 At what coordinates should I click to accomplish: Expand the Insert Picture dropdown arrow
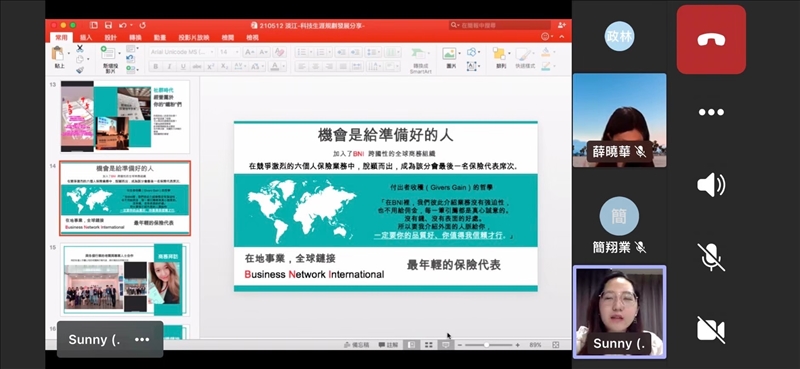(x=459, y=53)
